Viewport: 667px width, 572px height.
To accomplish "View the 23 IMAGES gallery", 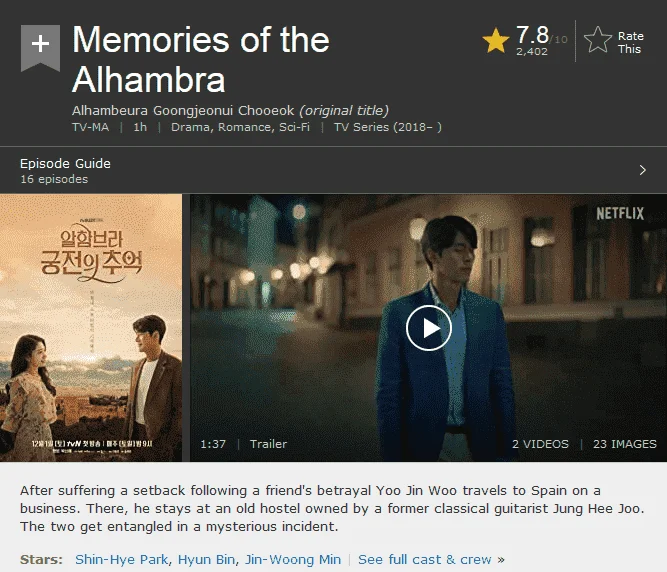I will [625, 444].
